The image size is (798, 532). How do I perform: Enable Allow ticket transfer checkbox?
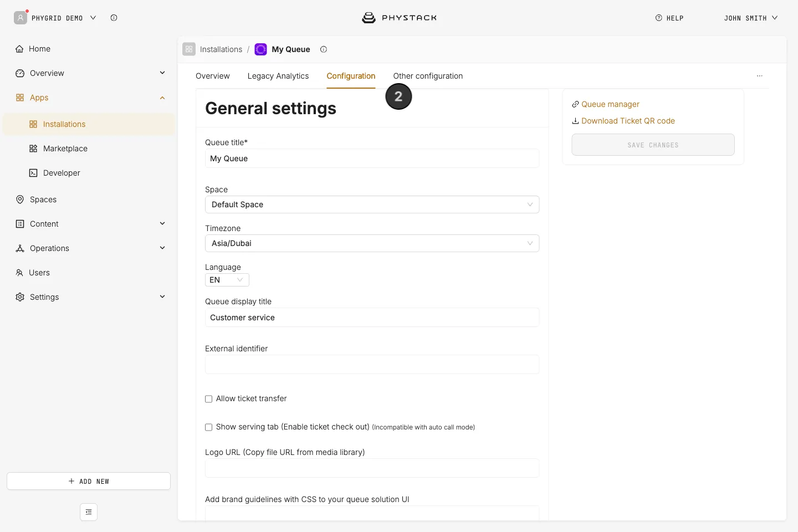(x=209, y=399)
